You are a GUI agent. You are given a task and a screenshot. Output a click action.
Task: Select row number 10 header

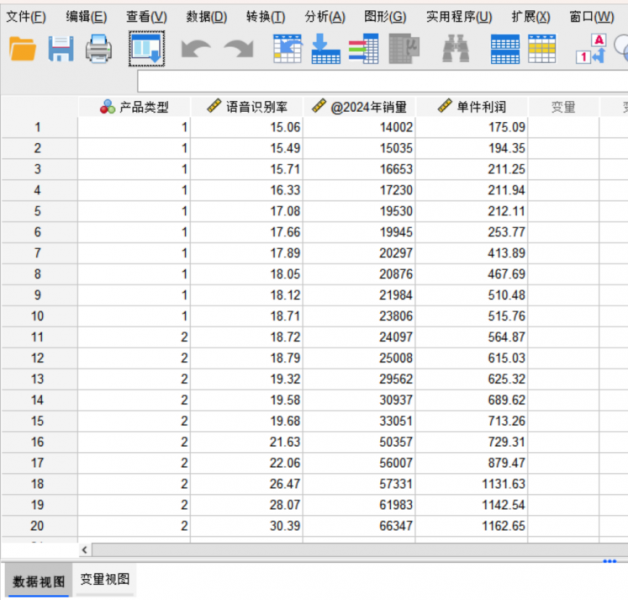click(38, 317)
